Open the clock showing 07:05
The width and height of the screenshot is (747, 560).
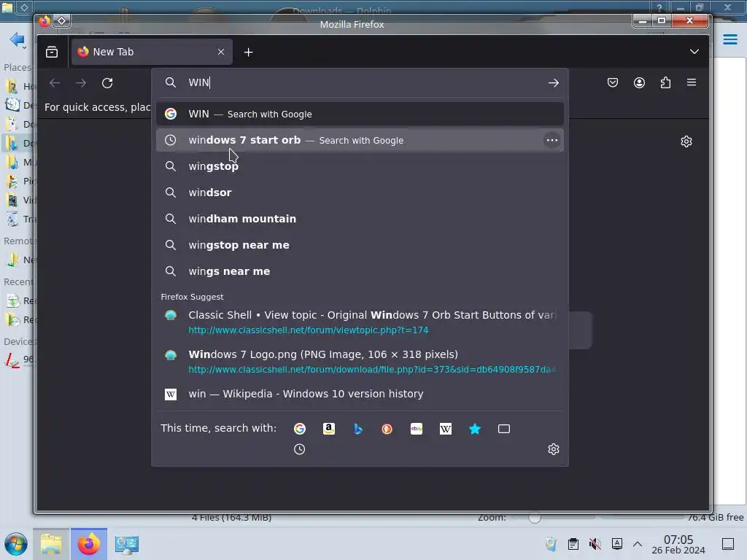pos(678,544)
